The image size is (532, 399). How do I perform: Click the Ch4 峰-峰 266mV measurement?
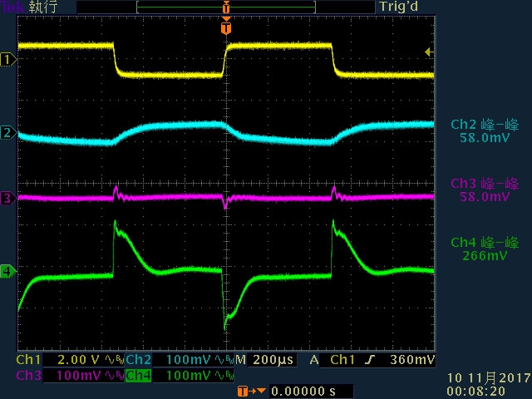click(x=485, y=249)
